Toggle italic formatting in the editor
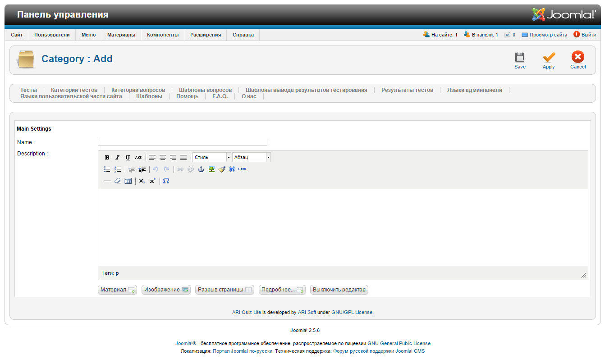The width and height of the screenshot is (605, 364). pos(117,158)
